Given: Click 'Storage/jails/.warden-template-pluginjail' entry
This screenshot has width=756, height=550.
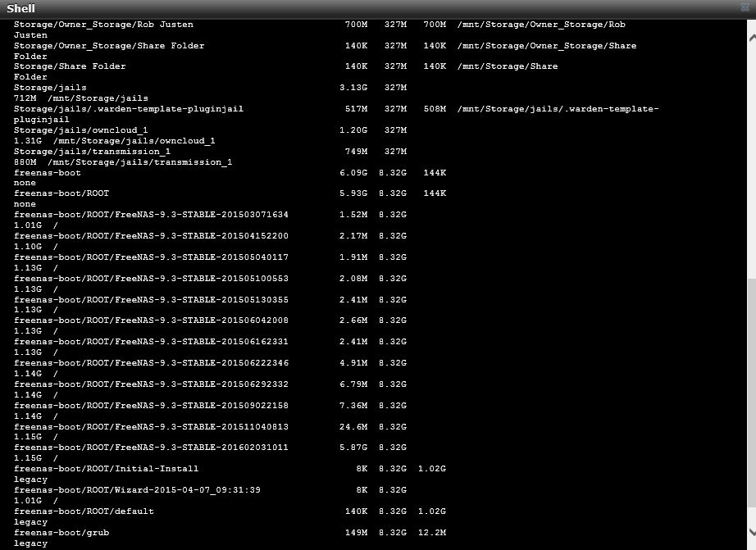Looking at the screenshot, I should 128,109.
